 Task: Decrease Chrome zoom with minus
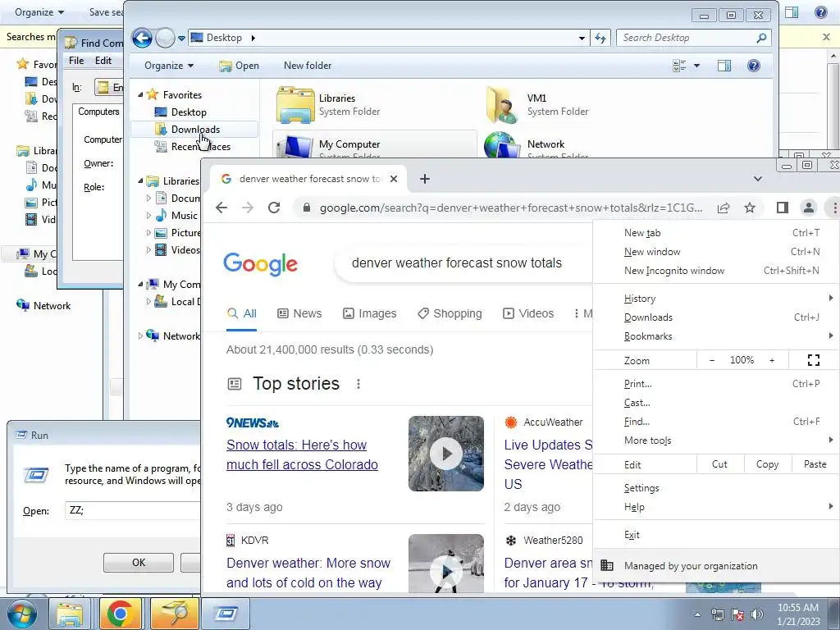coord(712,361)
